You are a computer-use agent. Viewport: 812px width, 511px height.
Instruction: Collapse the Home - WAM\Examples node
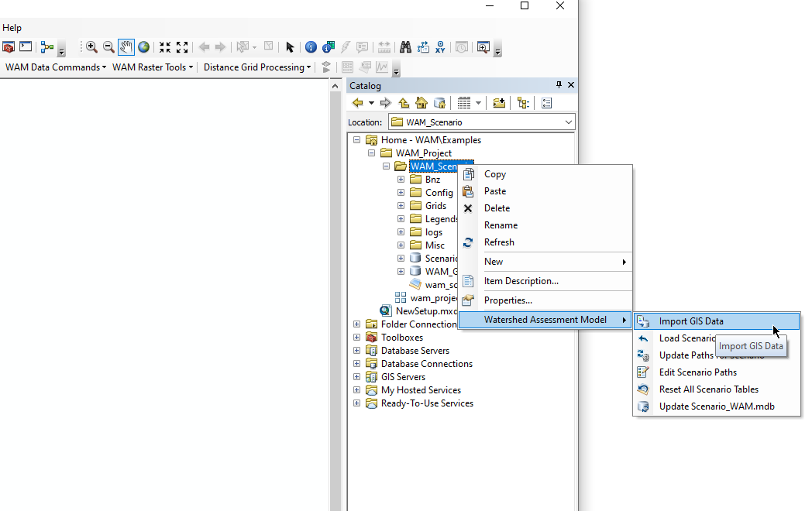coord(357,140)
